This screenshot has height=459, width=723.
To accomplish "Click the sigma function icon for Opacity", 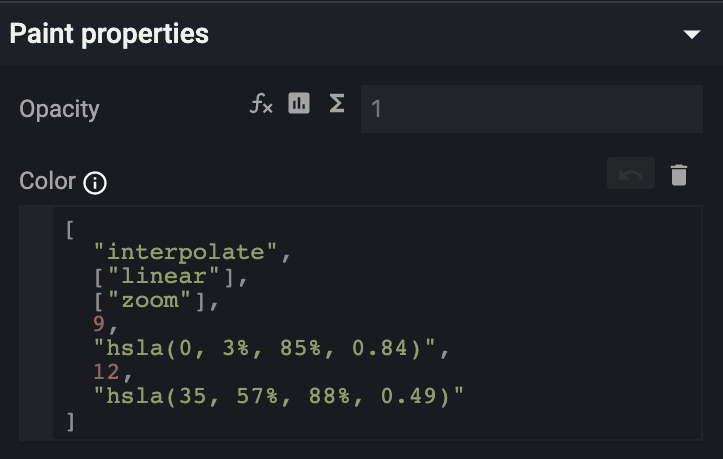I will point(337,103).
